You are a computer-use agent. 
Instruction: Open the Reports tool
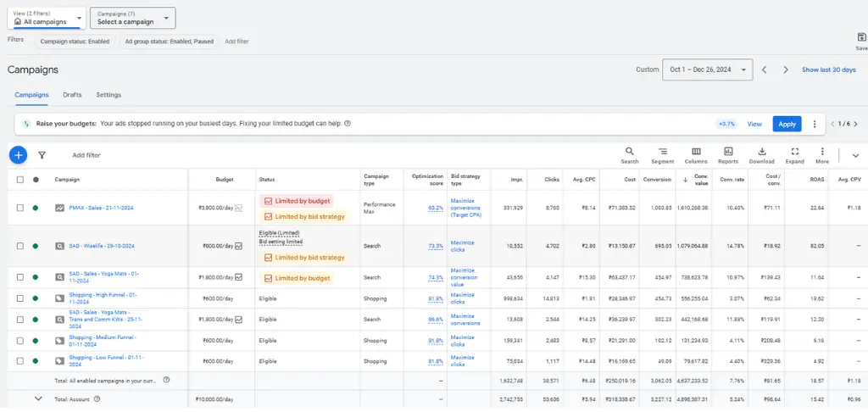(728, 156)
